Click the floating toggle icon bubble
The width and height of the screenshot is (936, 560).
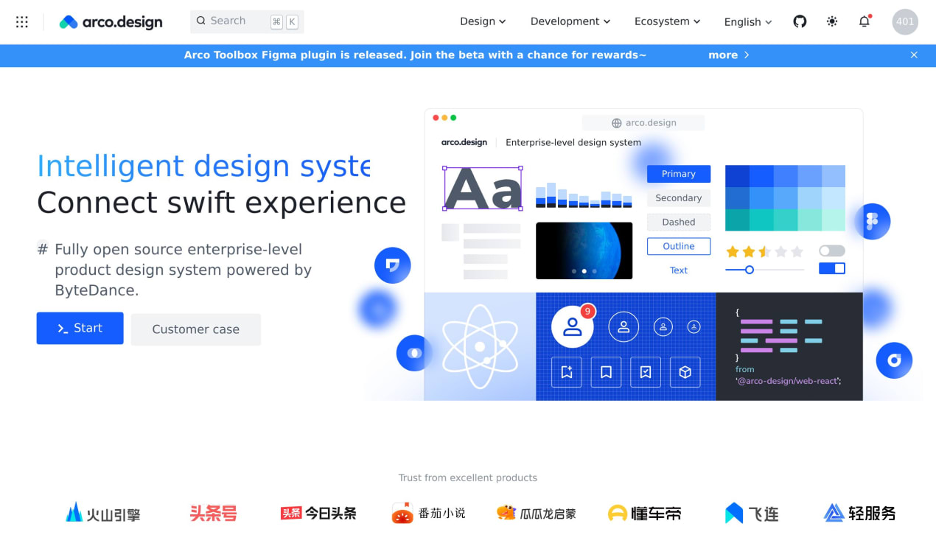(414, 353)
